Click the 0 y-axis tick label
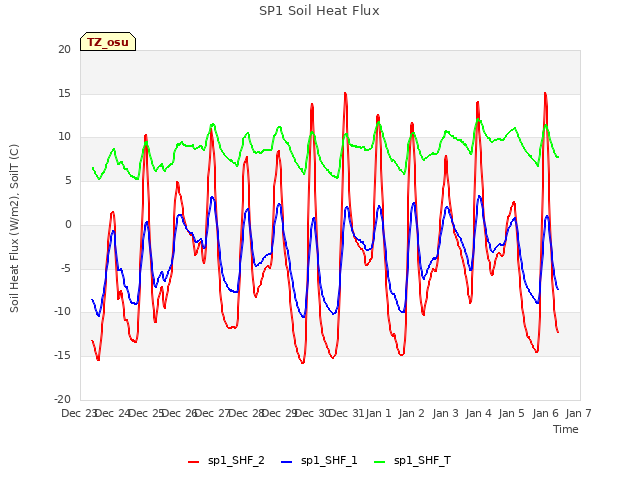640x480 pixels. click(68, 224)
